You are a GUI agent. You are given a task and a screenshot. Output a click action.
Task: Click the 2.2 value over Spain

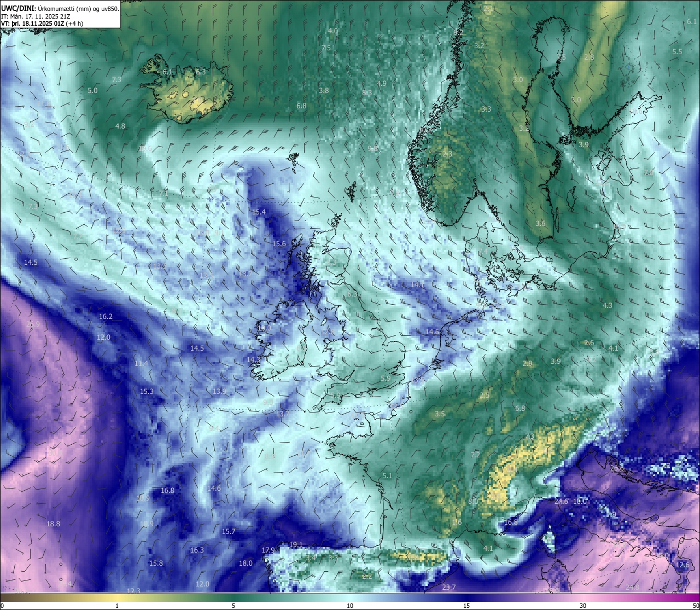(x=367, y=576)
